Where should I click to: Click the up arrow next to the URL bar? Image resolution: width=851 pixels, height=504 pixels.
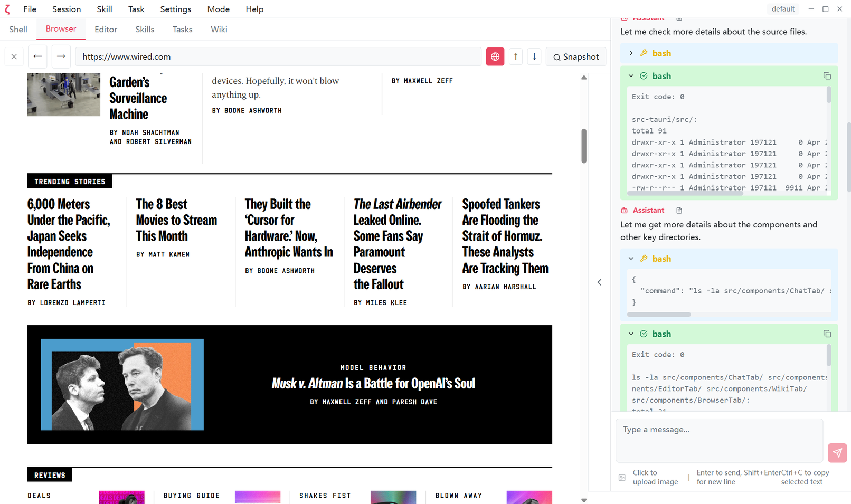[515, 56]
